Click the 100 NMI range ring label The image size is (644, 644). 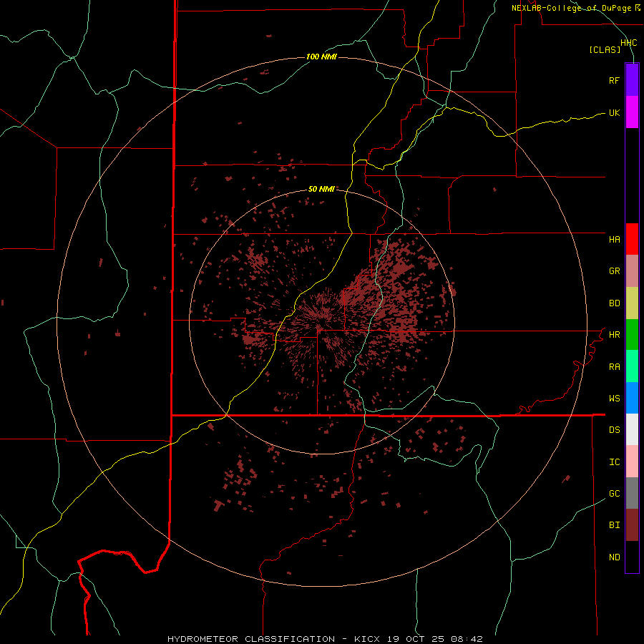click(x=321, y=57)
